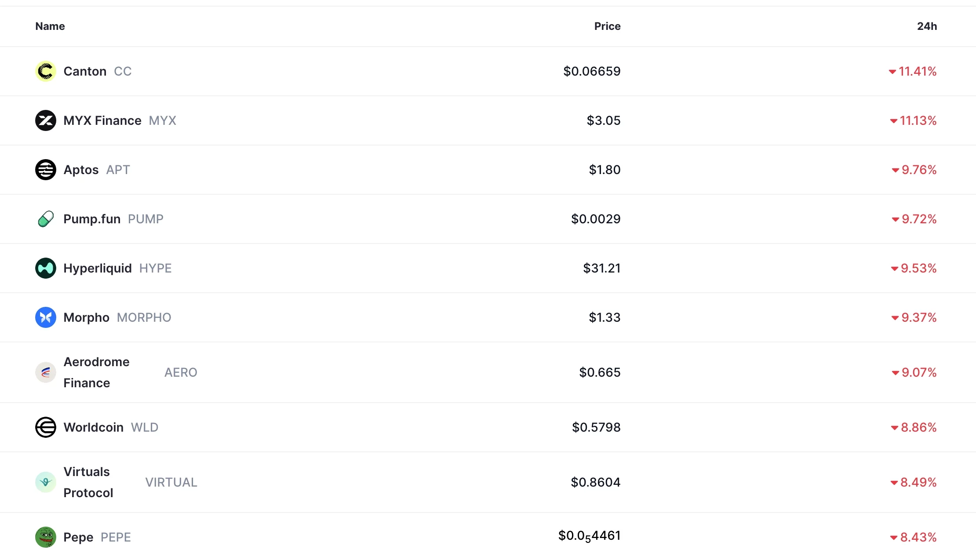The height and width of the screenshot is (560, 976).
Task: Click the Canton coin logo
Action: 45,71
